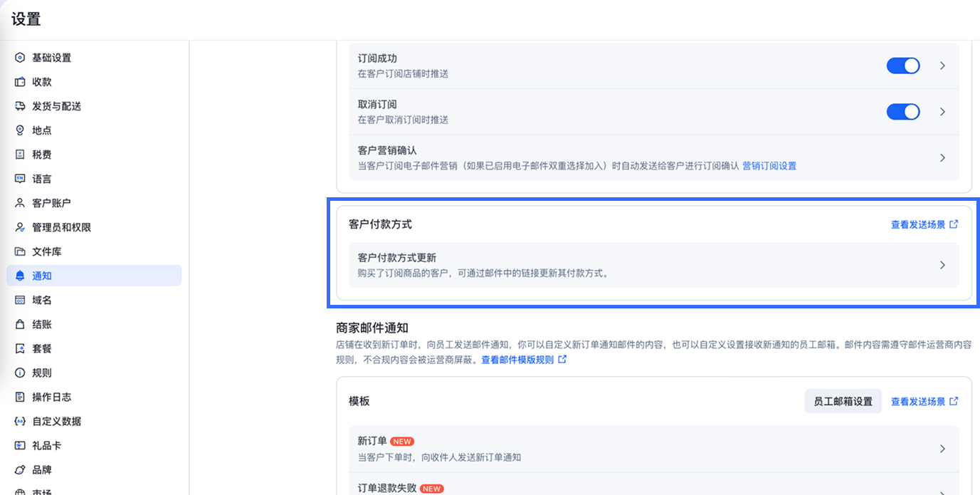980x495 pixels.
Task: Select 操作日志 in the sidebar
Action: (x=51, y=397)
